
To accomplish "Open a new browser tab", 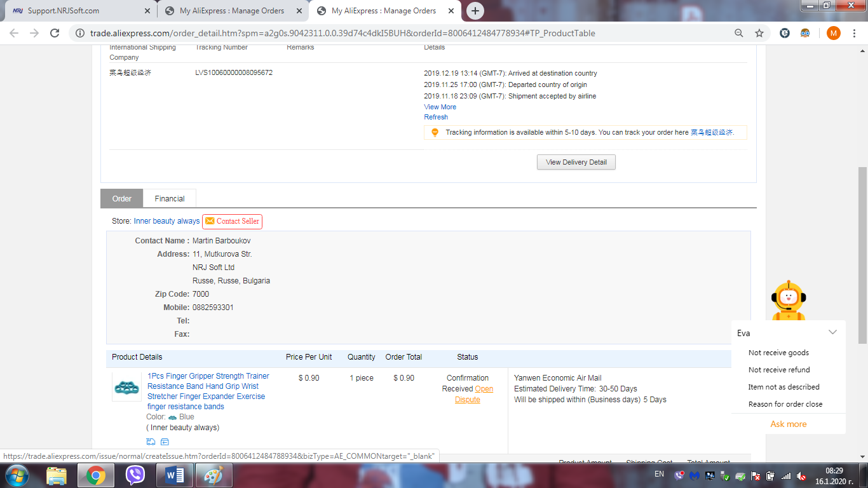I will click(475, 11).
